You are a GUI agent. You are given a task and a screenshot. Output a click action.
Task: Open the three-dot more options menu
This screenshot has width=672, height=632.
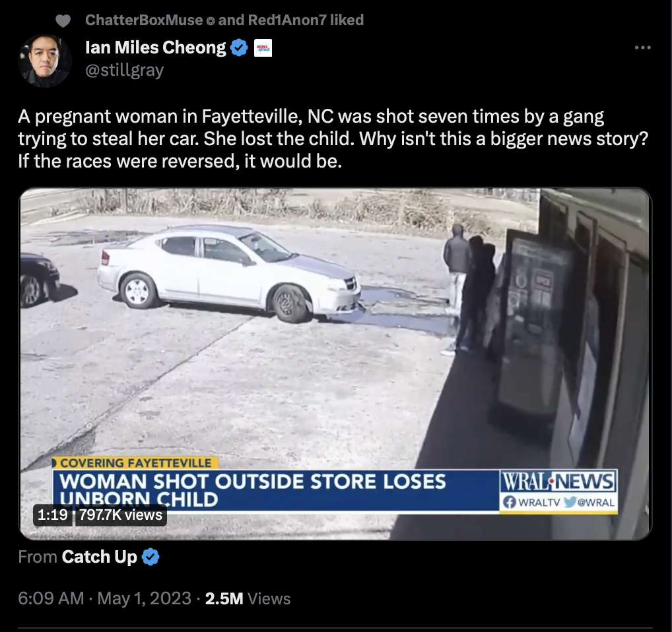pyautogui.click(x=642, y=47)
